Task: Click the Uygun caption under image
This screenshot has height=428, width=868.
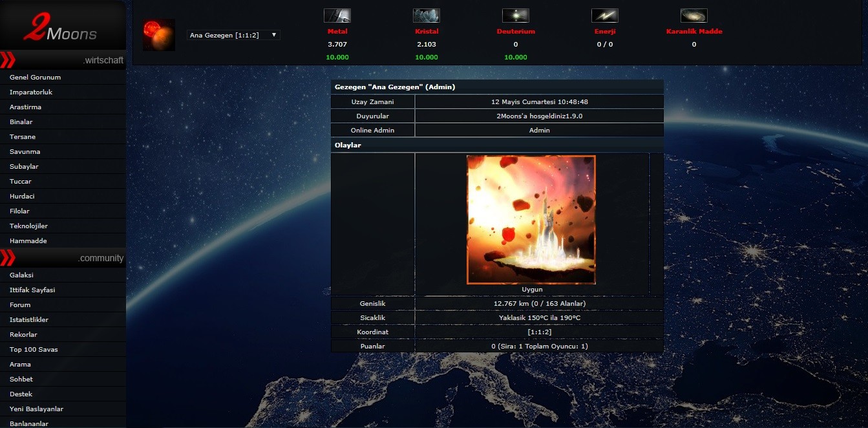Action: [x=532, y=290]
